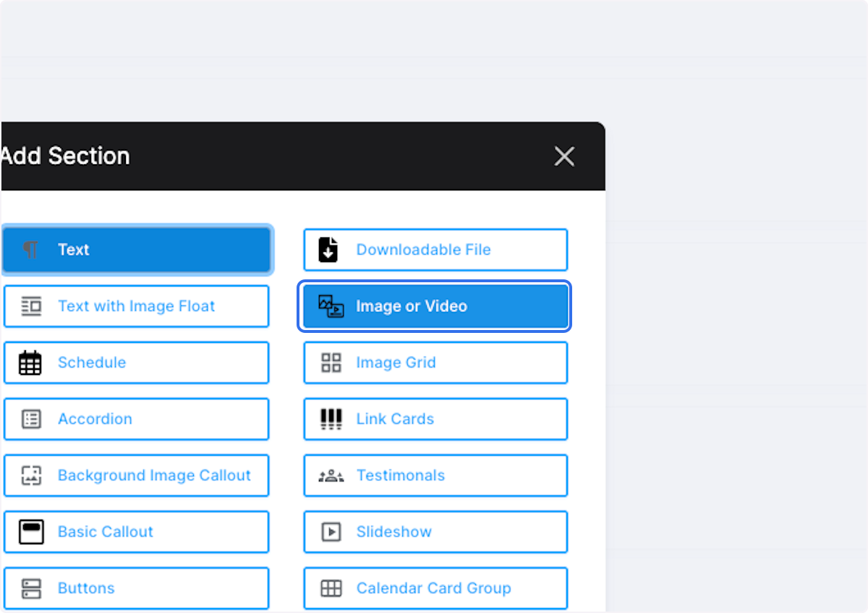Viewport: 868px width, 613px height.
Task: Click the Background Image Callout icon
Action: (x=31, y=475)
